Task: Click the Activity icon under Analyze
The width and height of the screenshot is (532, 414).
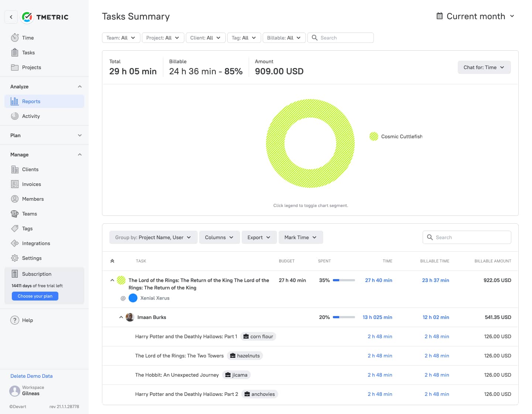Action: [x=15, y=116]
